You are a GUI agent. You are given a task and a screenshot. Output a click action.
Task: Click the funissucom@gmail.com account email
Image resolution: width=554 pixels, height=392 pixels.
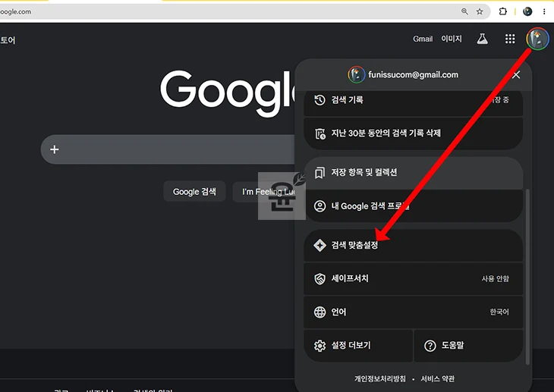[x=413, y=75]
